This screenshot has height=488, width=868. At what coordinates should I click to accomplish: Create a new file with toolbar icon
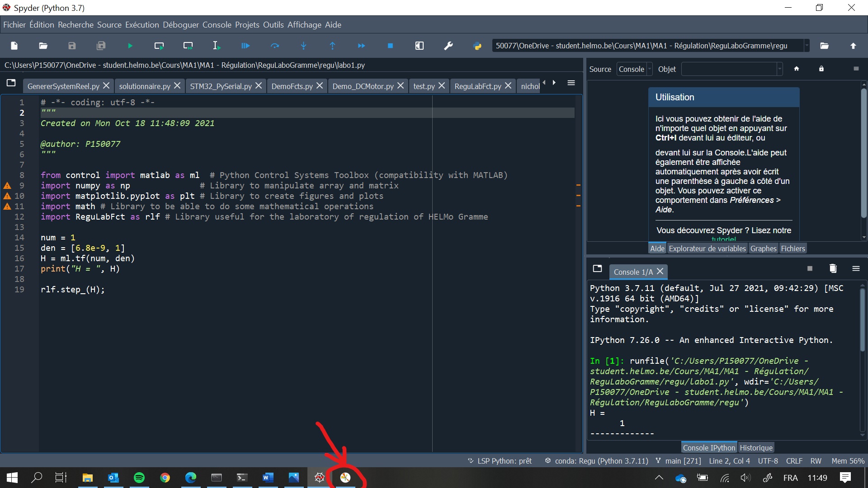pyautogui.click(x=14, y=46)
